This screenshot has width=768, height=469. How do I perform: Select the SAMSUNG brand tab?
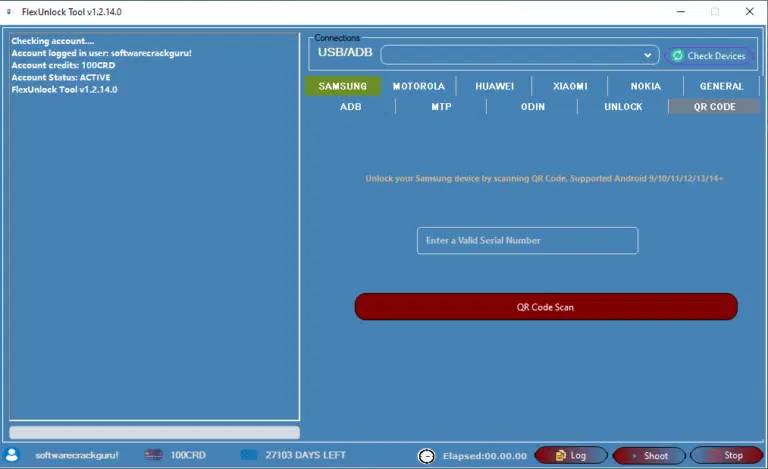[342, 86]
